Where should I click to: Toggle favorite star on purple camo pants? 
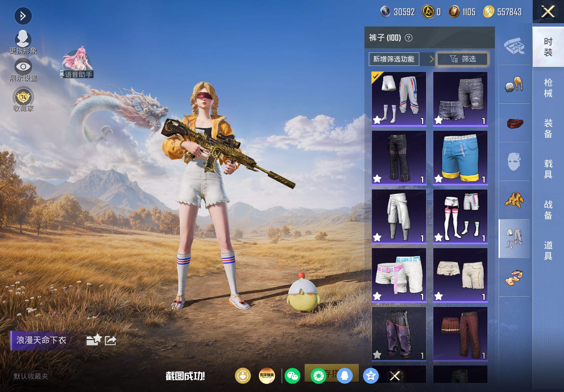click(x=377, y=355)
